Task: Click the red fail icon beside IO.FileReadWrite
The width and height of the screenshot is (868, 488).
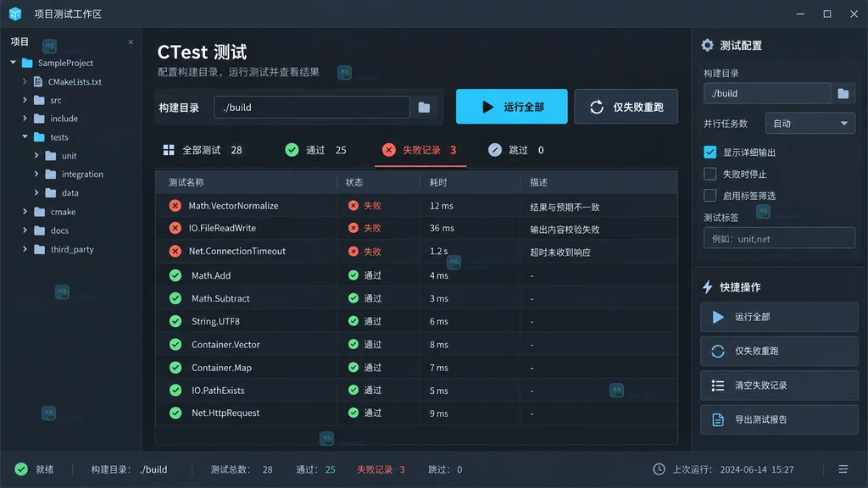Action: click(x=175, y=228)
